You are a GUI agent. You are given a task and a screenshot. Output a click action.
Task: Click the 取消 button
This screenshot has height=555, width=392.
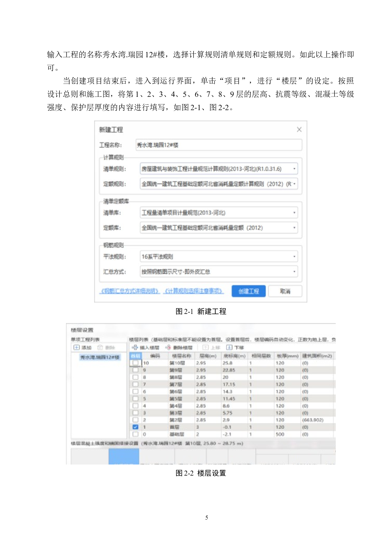pos(285,291)
